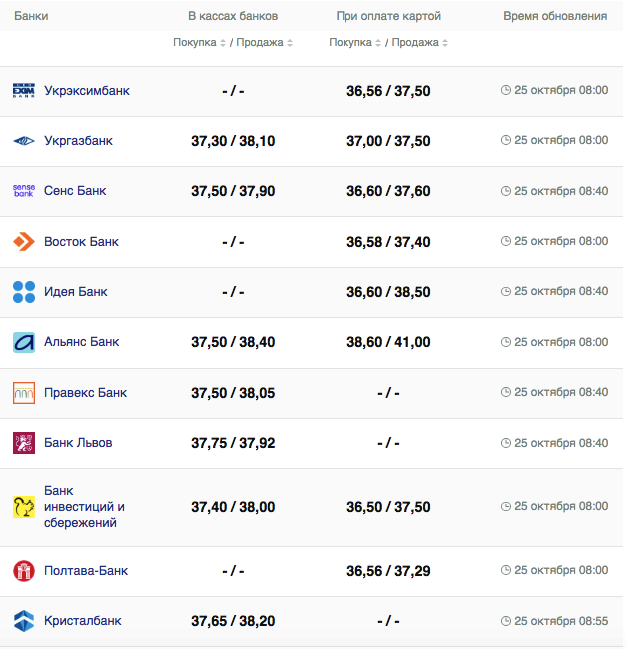Click the Укргазбанк logo icon
The image size is (626, 649).
pos(23,141)
